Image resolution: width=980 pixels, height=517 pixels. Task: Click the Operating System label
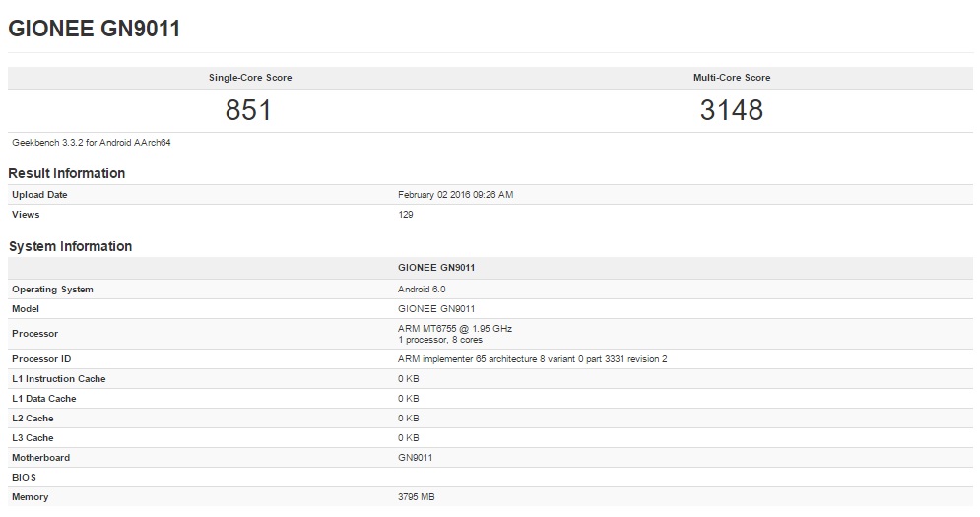tap(52, 290)
